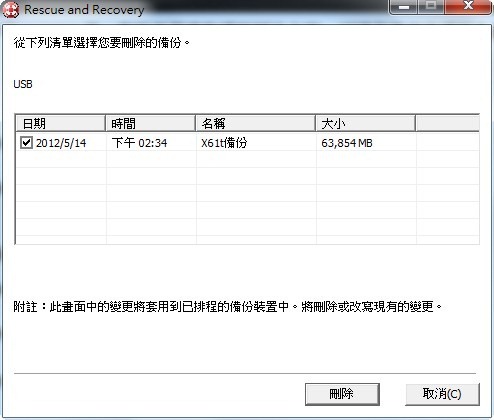Select the date text 2012/5/14
This screenshot has height=420, width=494.
(61, 143)
